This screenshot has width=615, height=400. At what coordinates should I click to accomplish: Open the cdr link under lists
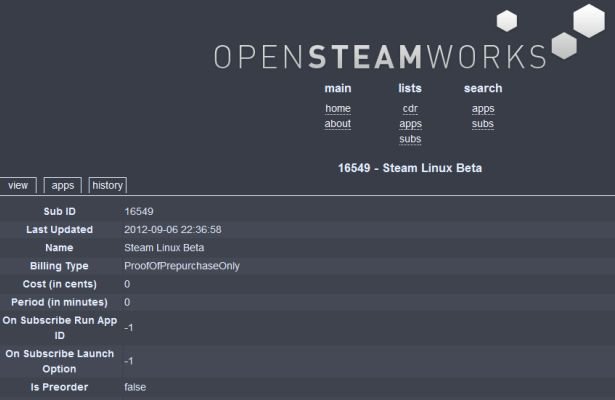[x=410, y=109]
